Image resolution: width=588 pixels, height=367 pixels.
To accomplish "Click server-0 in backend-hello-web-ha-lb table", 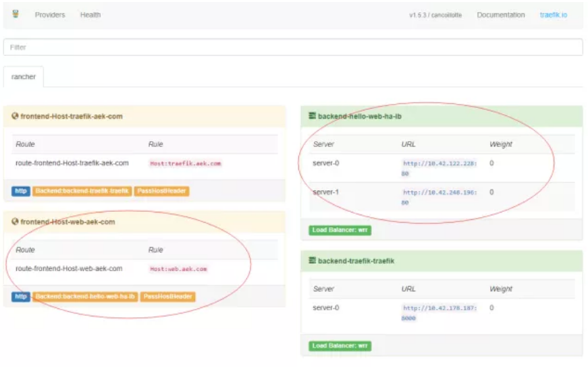I will pos(326,163).
